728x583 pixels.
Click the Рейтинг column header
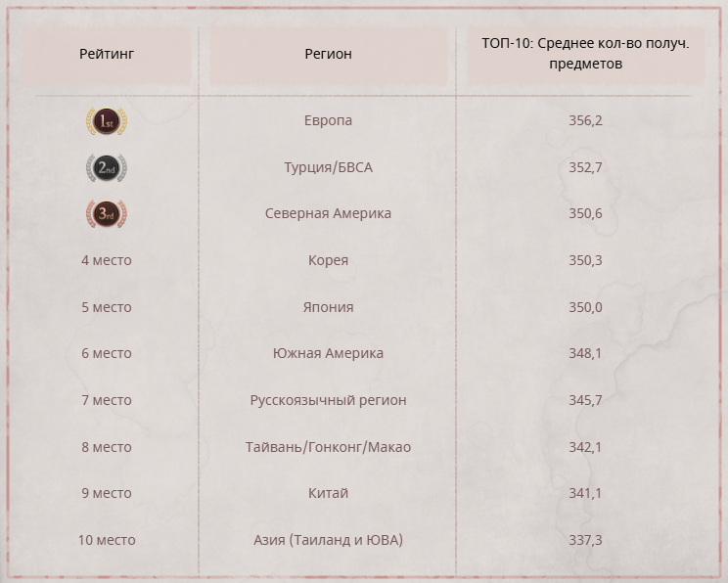(107, 54)
